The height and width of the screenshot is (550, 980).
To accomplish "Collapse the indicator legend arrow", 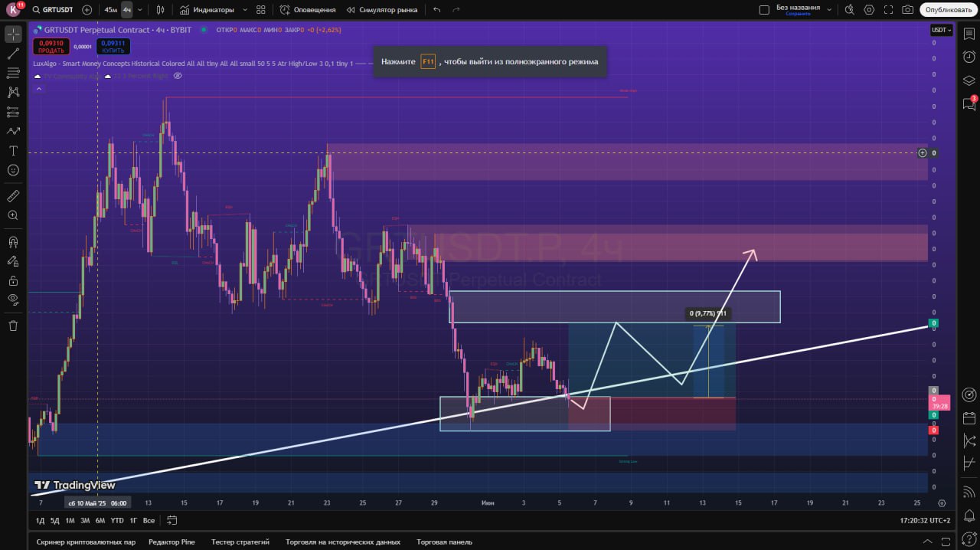I will pos(38,89).
